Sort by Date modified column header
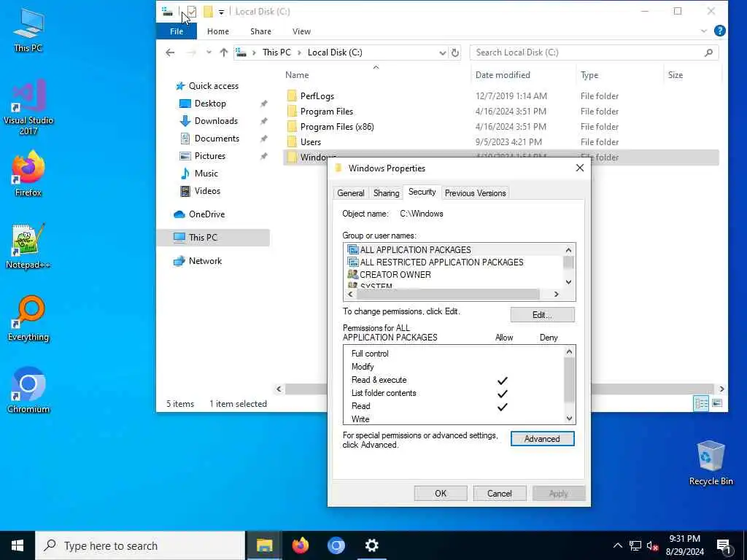Image resolution: width=747 pixels, height=560 pixels. pos(502,75)
